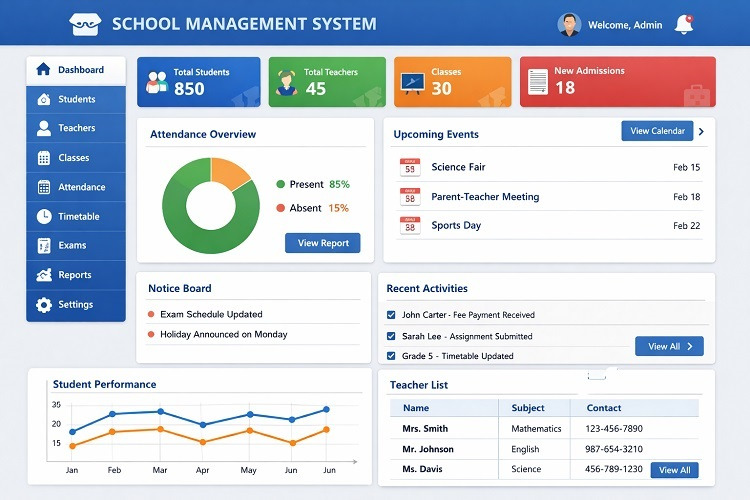750x500 pixels.
Task: Click View All in Teacher List
Action: [674, 470]
